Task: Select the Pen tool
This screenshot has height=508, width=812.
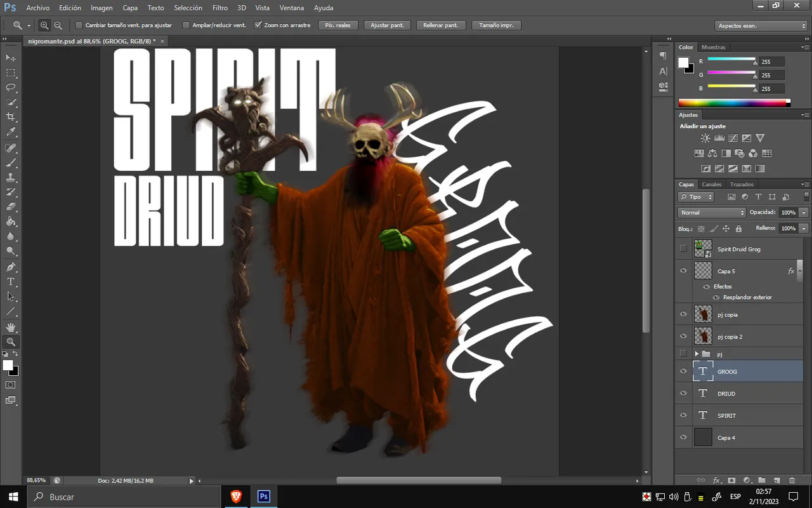Action: click(11, 267)
